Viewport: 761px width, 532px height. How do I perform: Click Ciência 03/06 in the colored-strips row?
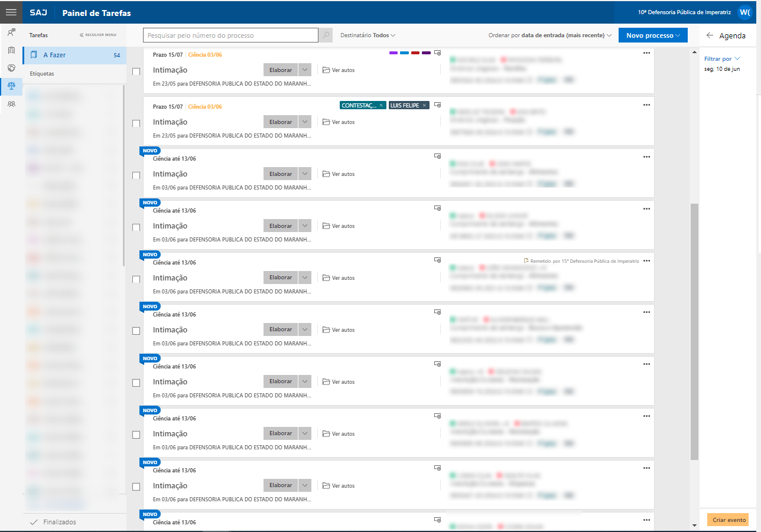pyautogui.click(x=205, y=55)
